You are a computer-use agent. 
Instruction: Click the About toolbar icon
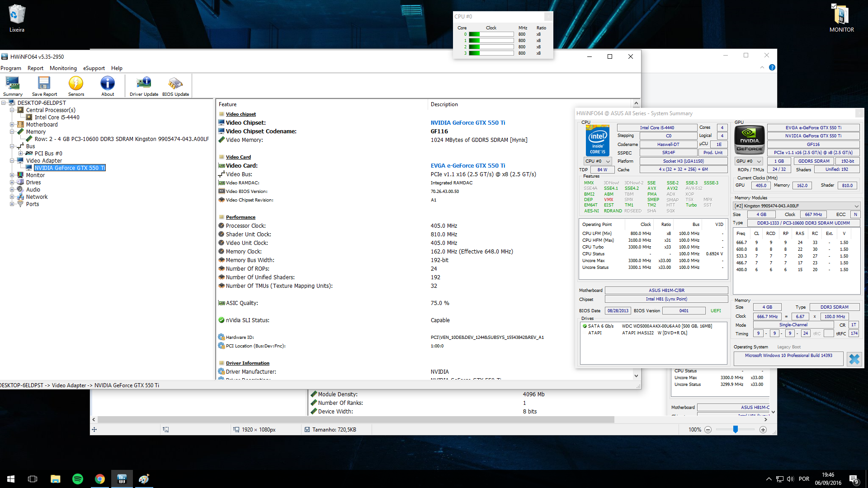coord(108,86)
